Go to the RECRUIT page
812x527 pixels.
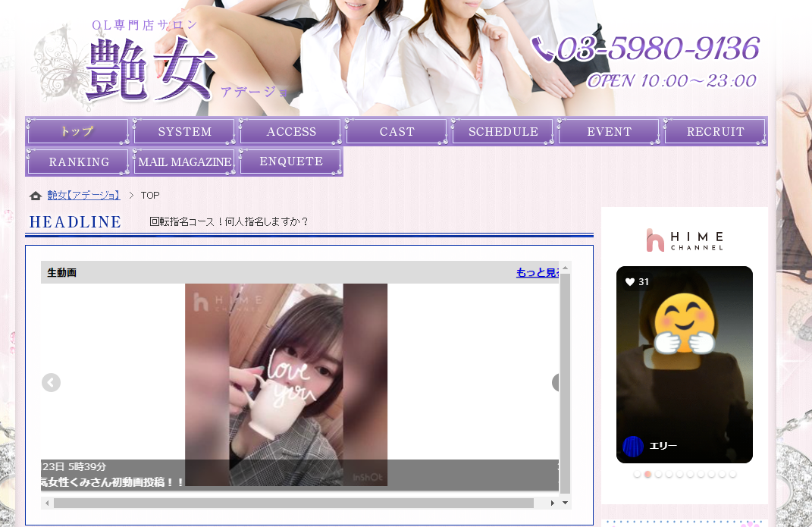click(x=715, y=131)
